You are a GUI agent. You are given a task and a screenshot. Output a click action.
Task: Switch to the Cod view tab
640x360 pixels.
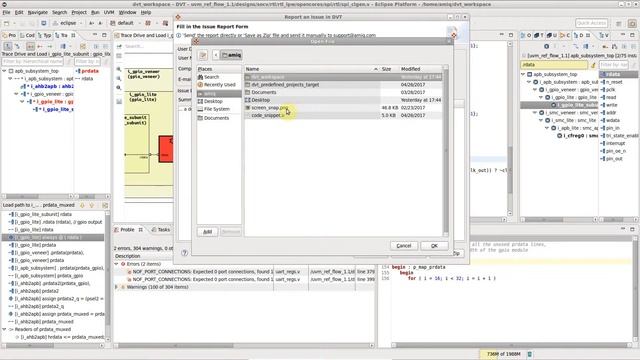(28, 36)
